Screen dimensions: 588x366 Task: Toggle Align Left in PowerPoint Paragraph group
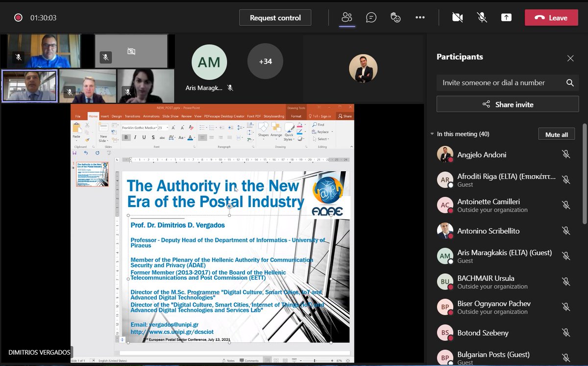coord(203,137)
